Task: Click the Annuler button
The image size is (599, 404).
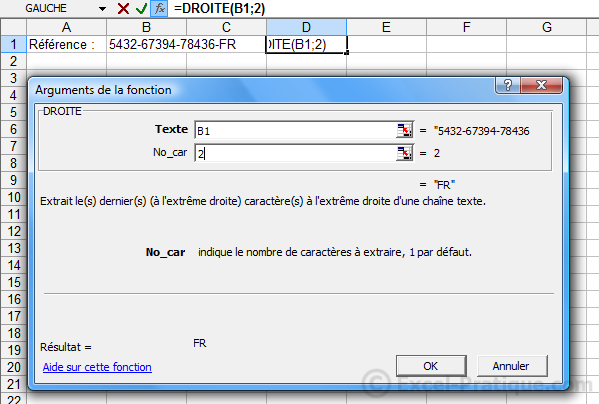Action: (512, 366)
